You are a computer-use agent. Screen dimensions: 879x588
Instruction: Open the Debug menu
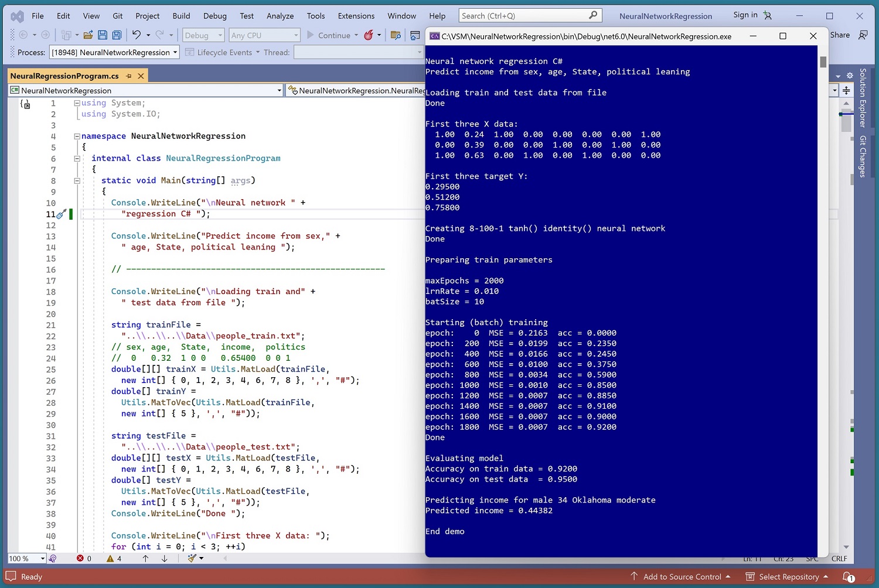[214, 16]
